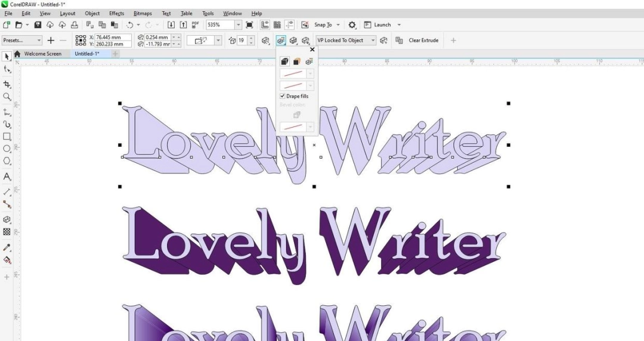The width and height of the screenshot is (644, 341).
Task: Toggle the Extrusion color button
Action: coord(281,41)
